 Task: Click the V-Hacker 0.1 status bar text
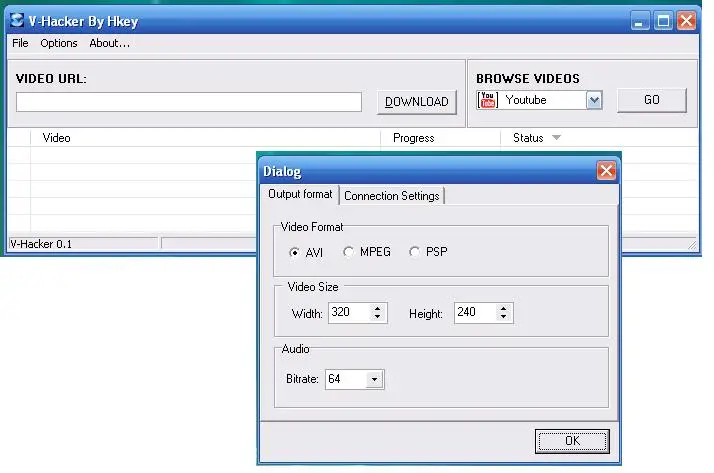[x=41, y=244]
